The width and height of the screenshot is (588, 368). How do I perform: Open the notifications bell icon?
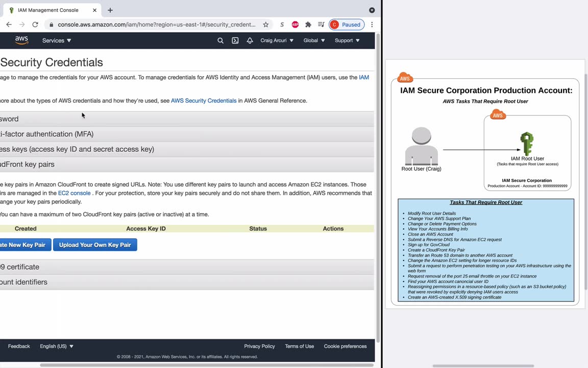click(250, 40)
